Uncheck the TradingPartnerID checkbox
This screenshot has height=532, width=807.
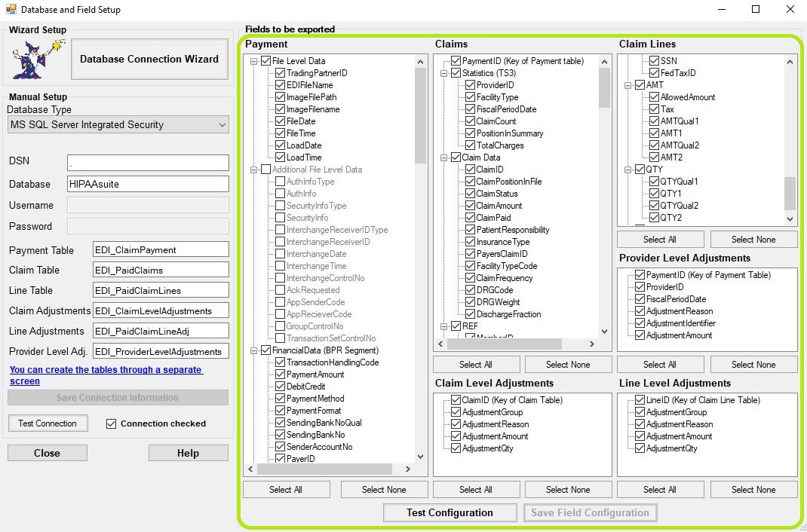pyautogui.click(x=280, y=73)
